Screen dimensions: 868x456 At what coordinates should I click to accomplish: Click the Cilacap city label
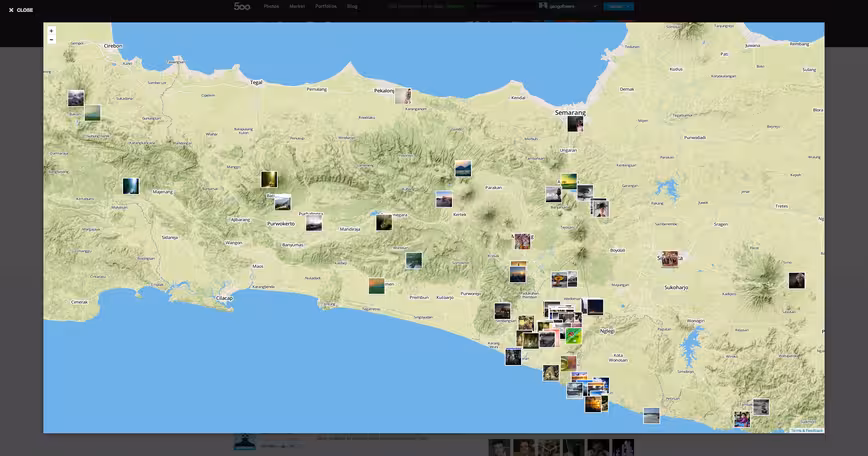coord(224,298)
